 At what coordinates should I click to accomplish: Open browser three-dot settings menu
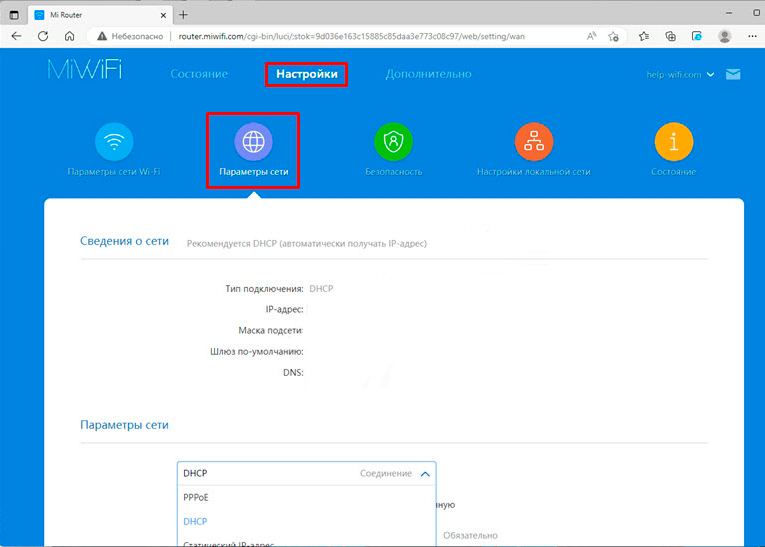pyautogui.click(x=749, y=36)
